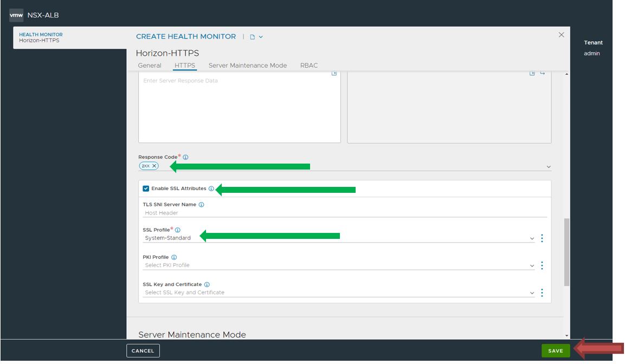
Task: Click the Tenant admin label
Action: [593, 48]
